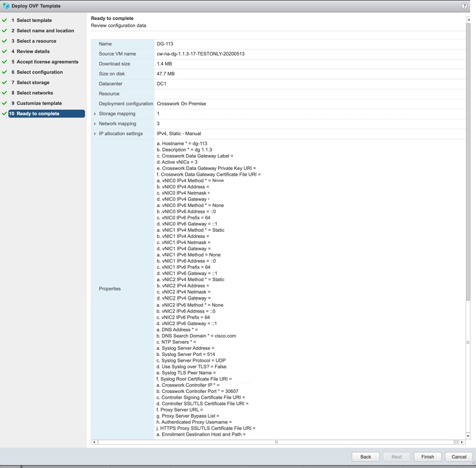Go to step 4 Review details
The width and height of the screenshot is (476, 468).
[x=30, y=51]
